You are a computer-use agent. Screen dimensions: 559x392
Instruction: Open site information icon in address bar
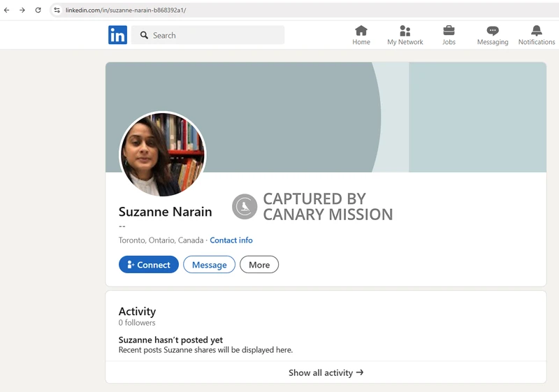pyautogui.click(x=57, y=10)
